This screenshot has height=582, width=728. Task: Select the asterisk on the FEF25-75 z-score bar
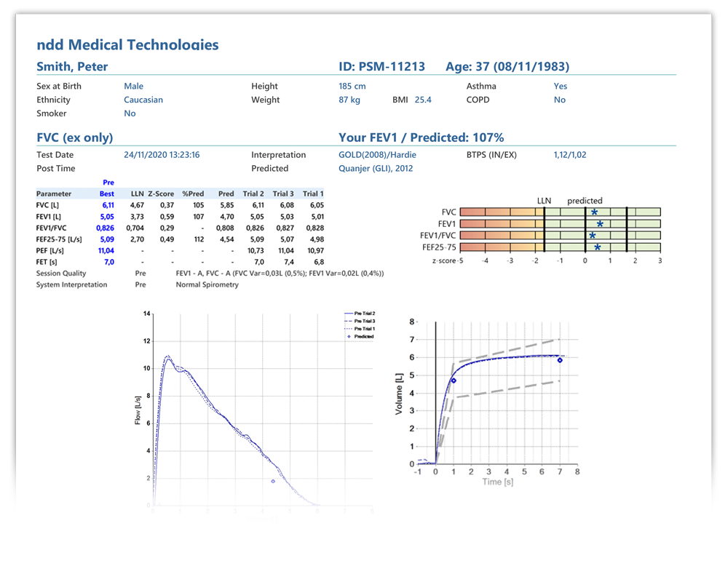(597, 248)
